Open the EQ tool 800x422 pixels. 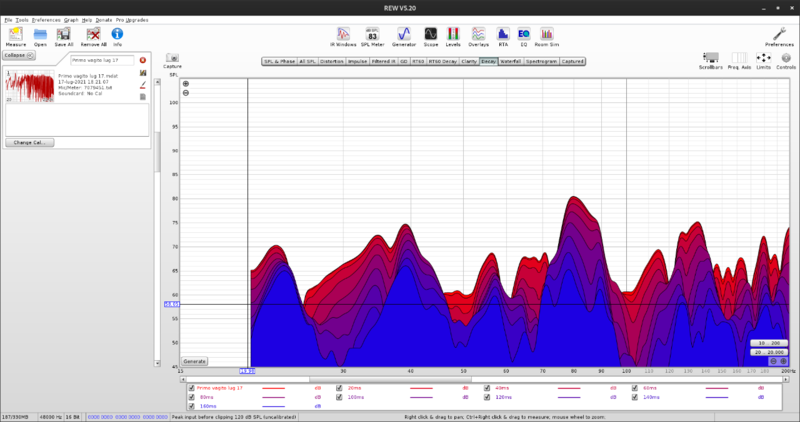[523, 36]
